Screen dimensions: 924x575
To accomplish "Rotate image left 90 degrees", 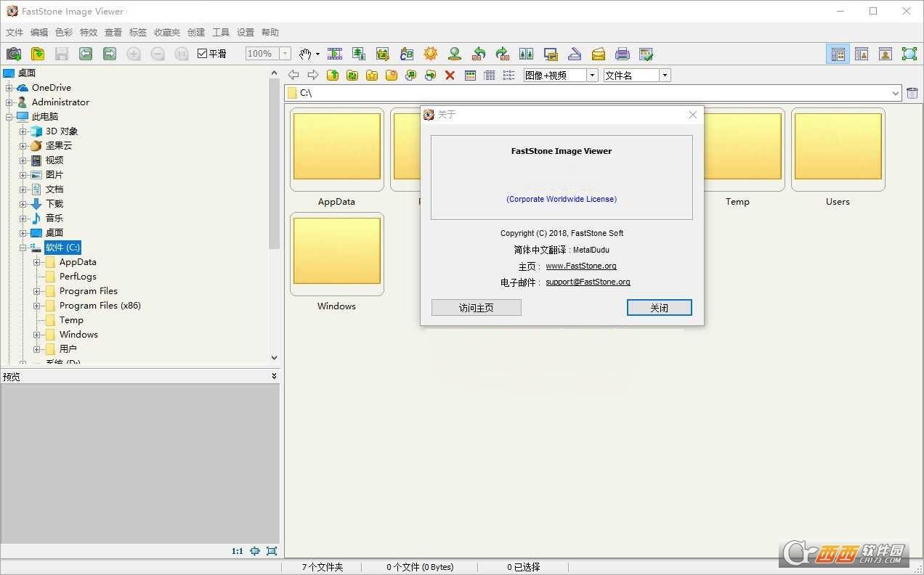I will pos(479,54).
